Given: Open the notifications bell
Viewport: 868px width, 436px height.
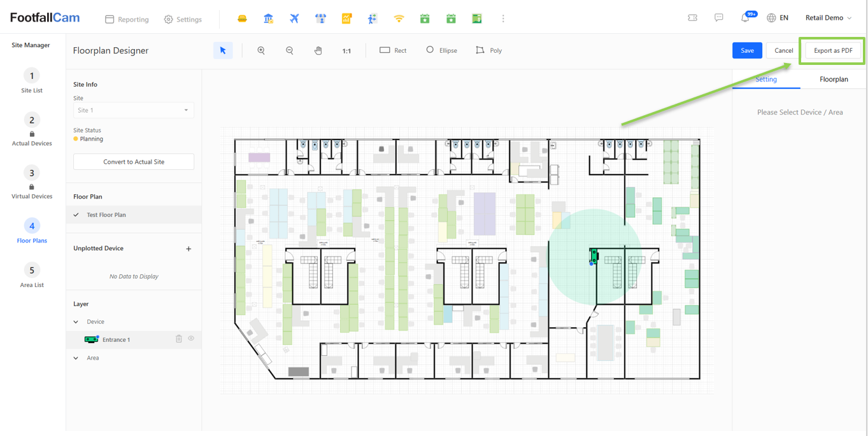Looking at the screenshot, I should (745, 18).
